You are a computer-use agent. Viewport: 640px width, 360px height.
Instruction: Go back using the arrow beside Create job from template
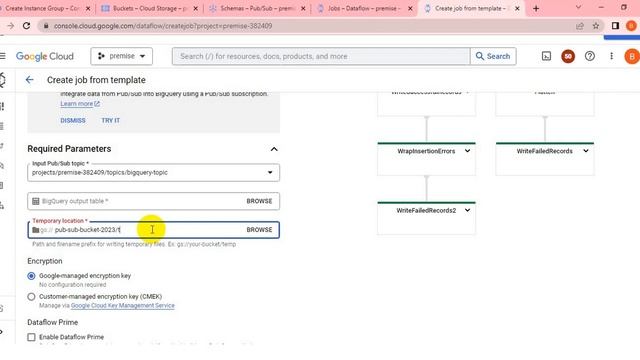point(29,80)
